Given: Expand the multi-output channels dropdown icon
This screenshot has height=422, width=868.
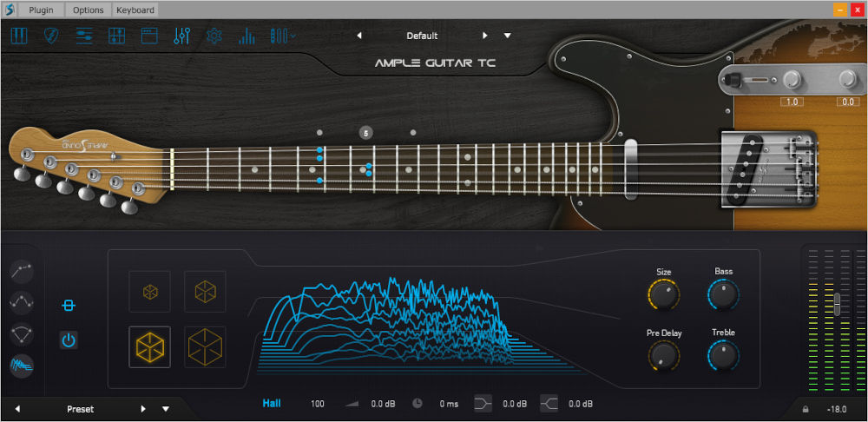Looking at the screenshot, I should 282,36.
